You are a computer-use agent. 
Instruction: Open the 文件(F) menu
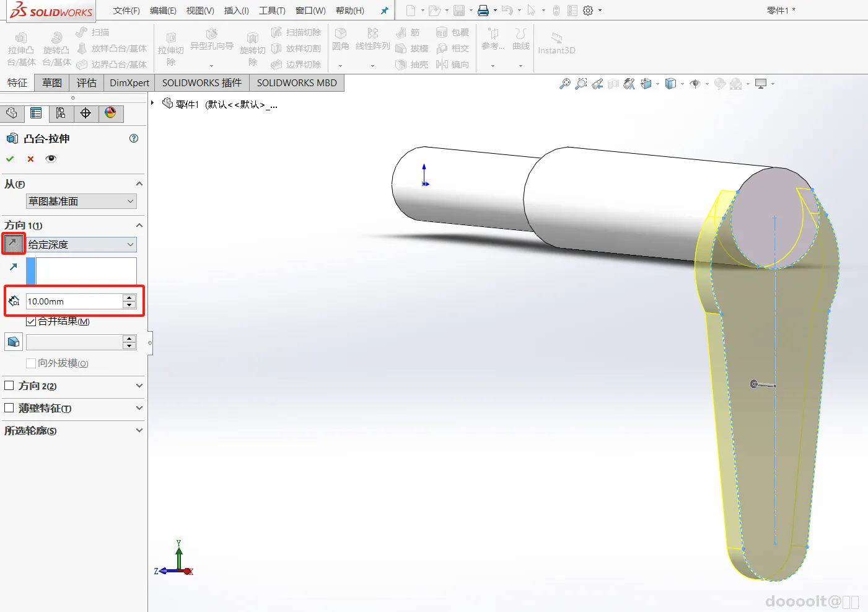point(126,11)
